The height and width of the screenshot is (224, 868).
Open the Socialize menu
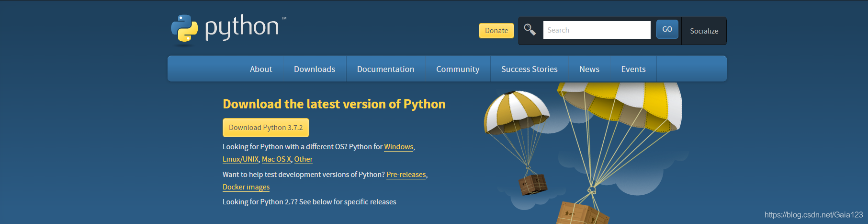pos(704,31)
